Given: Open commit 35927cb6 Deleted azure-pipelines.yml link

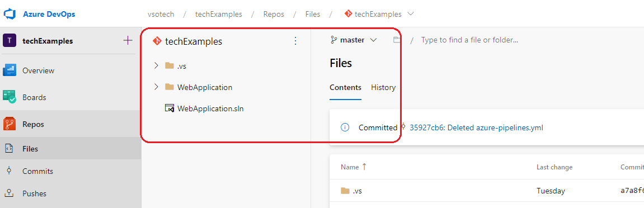Looking at the screenshot, I should pyautogui.click(x=477, y=127).
